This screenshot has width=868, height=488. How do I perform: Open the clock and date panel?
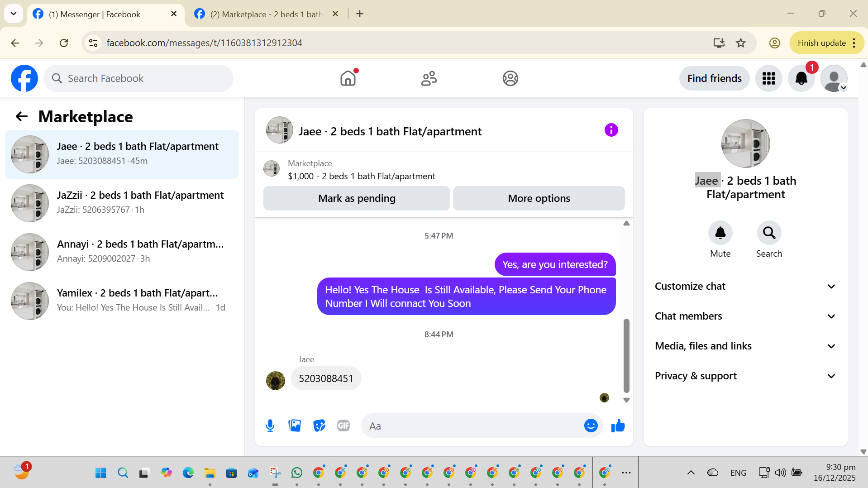pos(834,473)
